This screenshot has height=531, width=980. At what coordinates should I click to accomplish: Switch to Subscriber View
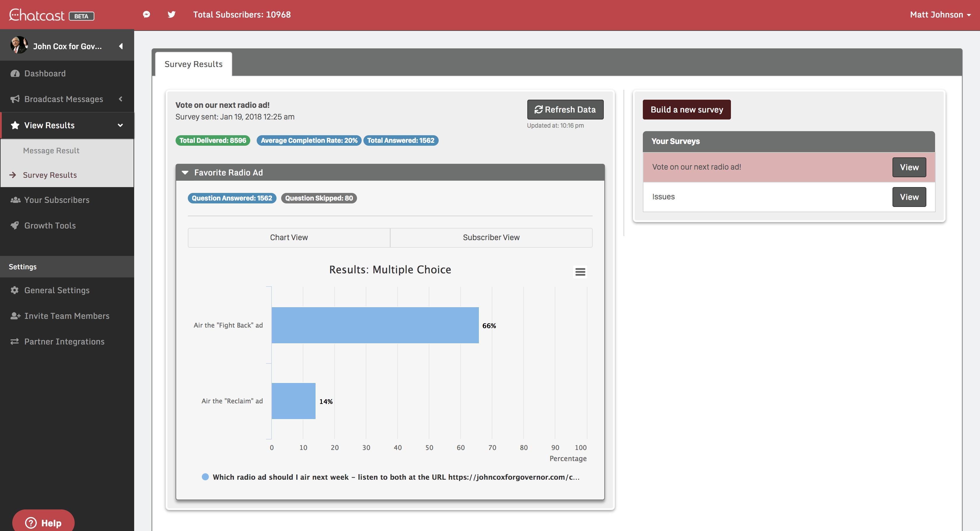(x=491, y=238)
